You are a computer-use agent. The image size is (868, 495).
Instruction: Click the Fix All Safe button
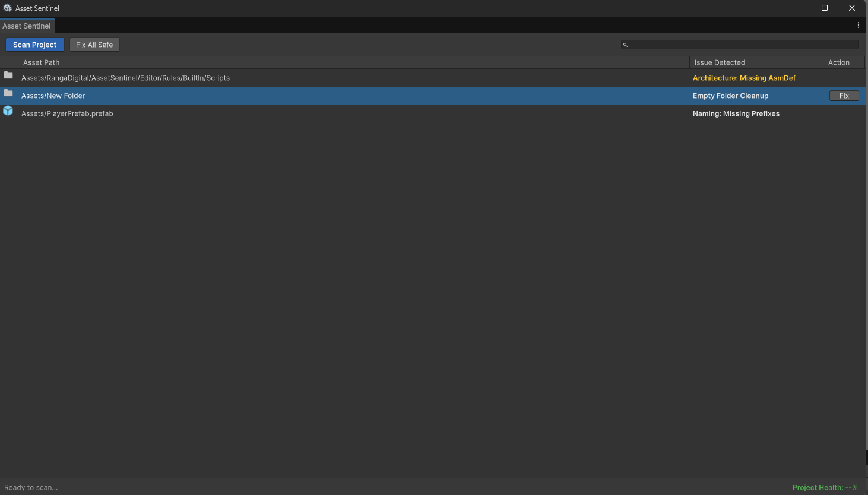[94, 44]
